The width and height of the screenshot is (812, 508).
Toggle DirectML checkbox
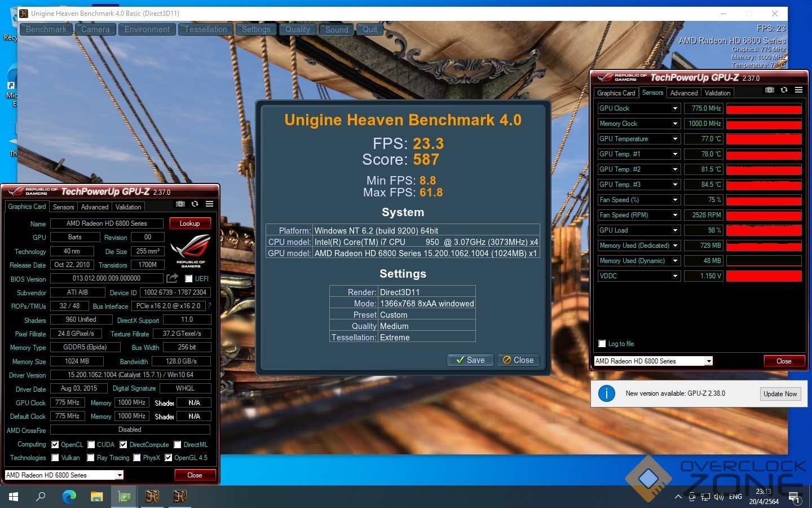[178, 445]
